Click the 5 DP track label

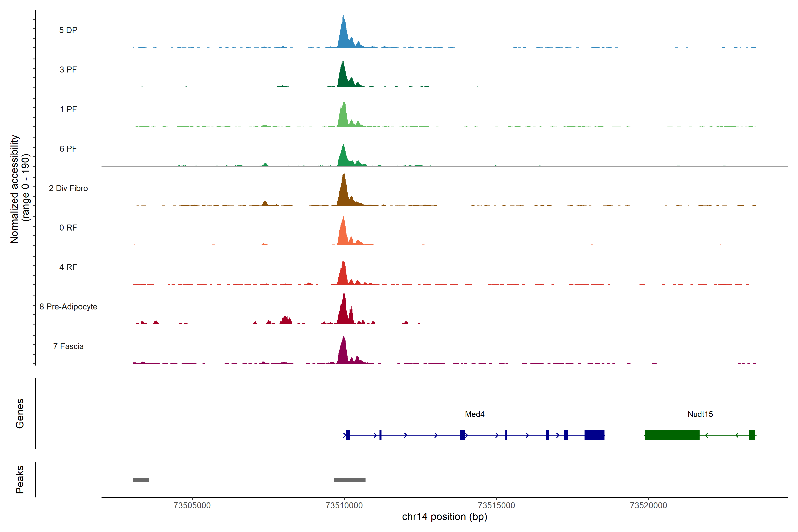(68, 30)
